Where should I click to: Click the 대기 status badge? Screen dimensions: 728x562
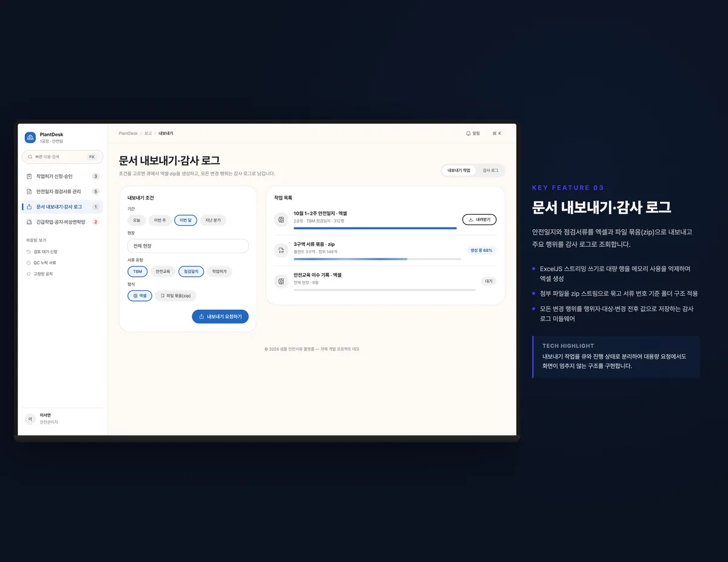click(488, 281)
